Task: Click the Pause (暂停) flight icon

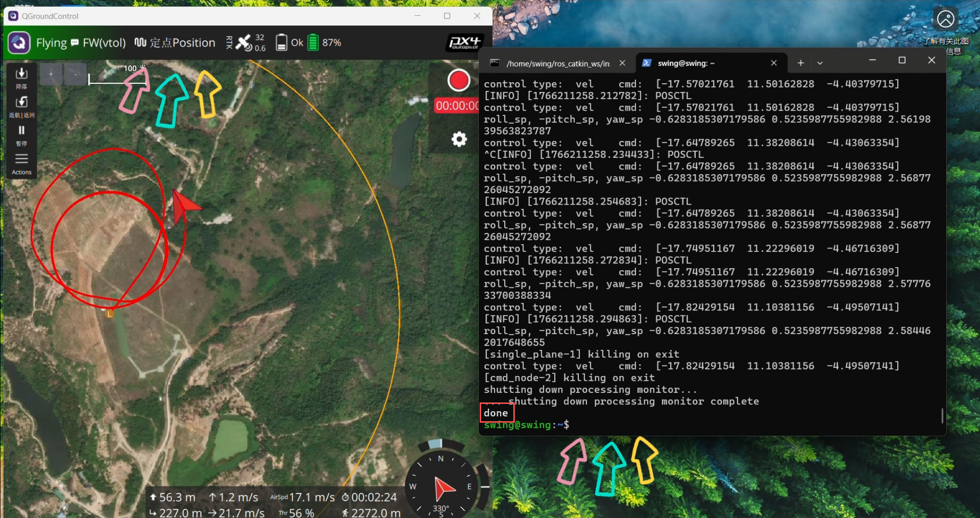Action: (22, 130)
